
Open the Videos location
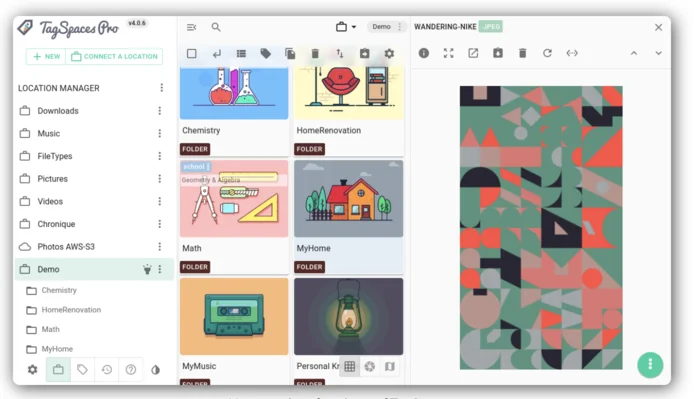[x=50, y=201]
